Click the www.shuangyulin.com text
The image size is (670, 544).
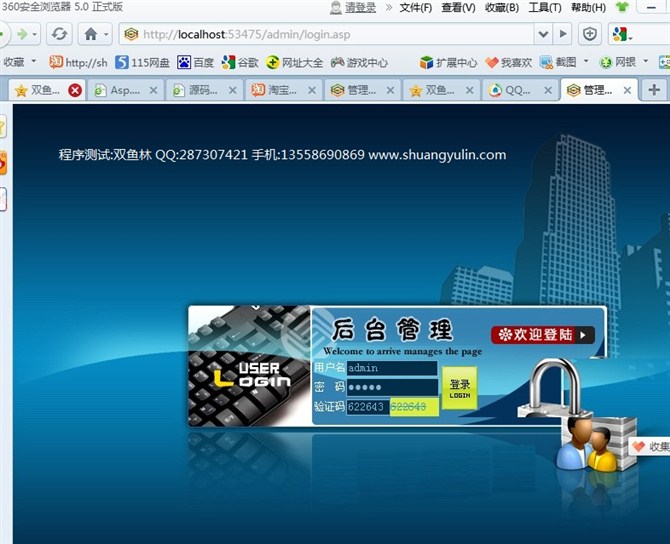click(x=437, y=155)
